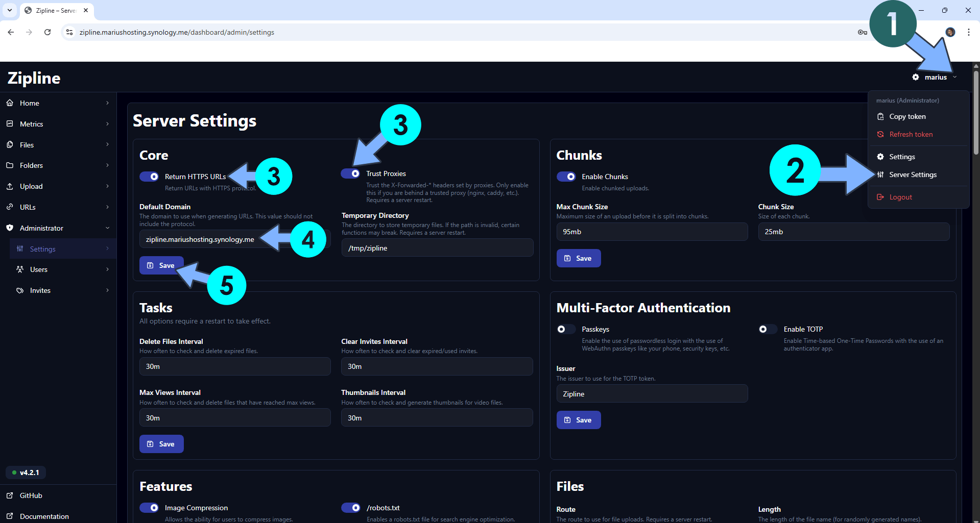
Task: Turn off the Trust Proxies toggle
Action: 351,173
